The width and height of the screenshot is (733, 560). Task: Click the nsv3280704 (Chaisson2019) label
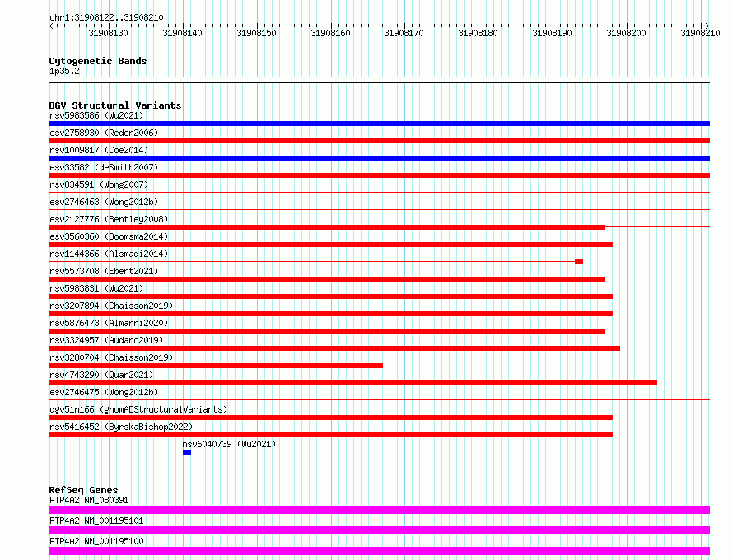[x=111, y=357]
